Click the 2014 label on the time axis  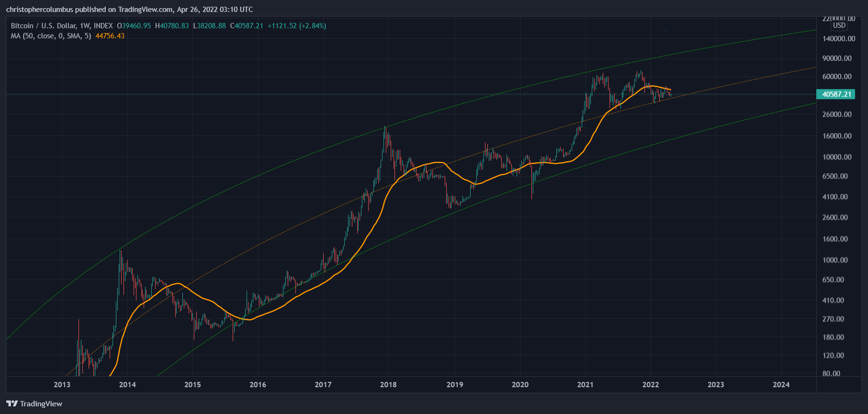127,384
